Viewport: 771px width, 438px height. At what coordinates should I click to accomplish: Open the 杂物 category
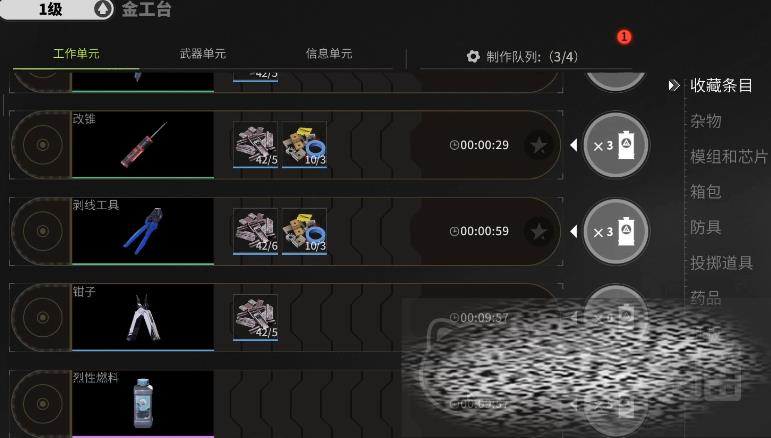pyautogui.click(x=706, y=121)
